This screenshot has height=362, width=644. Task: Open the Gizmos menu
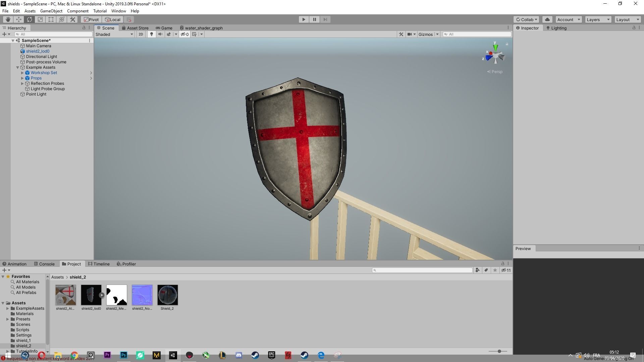pos(426,34)
